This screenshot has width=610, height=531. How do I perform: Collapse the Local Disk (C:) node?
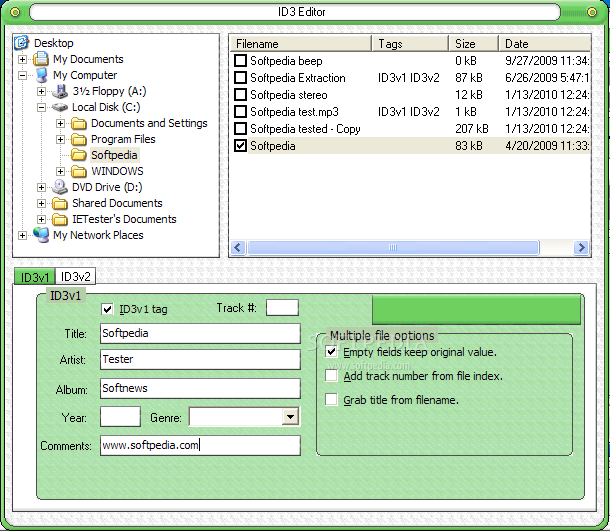coord(41,107)
